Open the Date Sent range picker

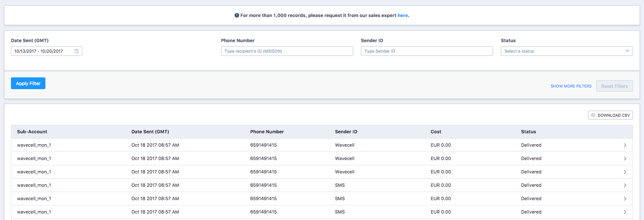click(x=46, y=51)
